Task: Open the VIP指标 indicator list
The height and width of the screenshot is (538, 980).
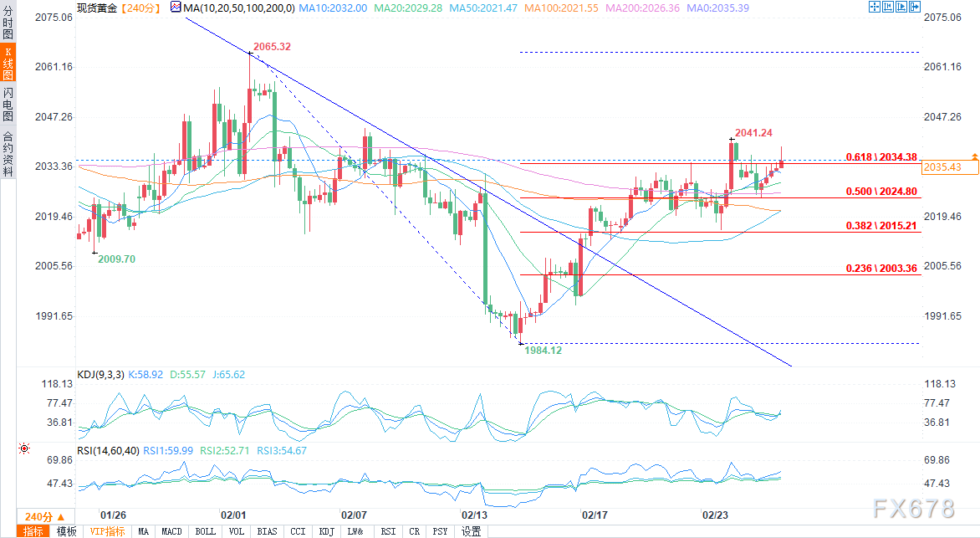Action: 107,531
